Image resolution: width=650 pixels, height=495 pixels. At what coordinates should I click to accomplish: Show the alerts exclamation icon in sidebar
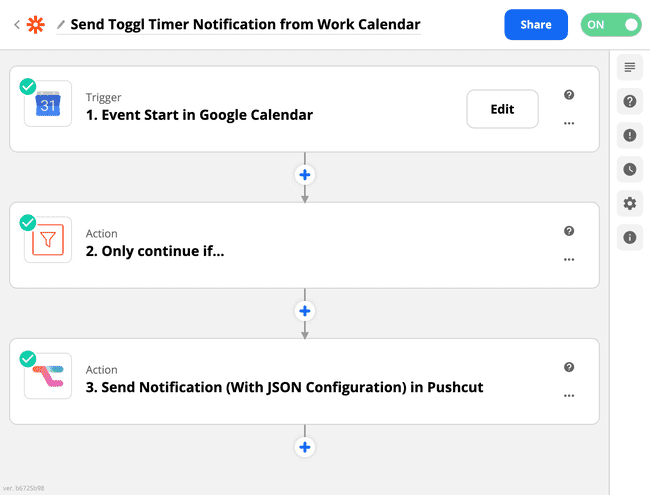[x=630, y=135]
